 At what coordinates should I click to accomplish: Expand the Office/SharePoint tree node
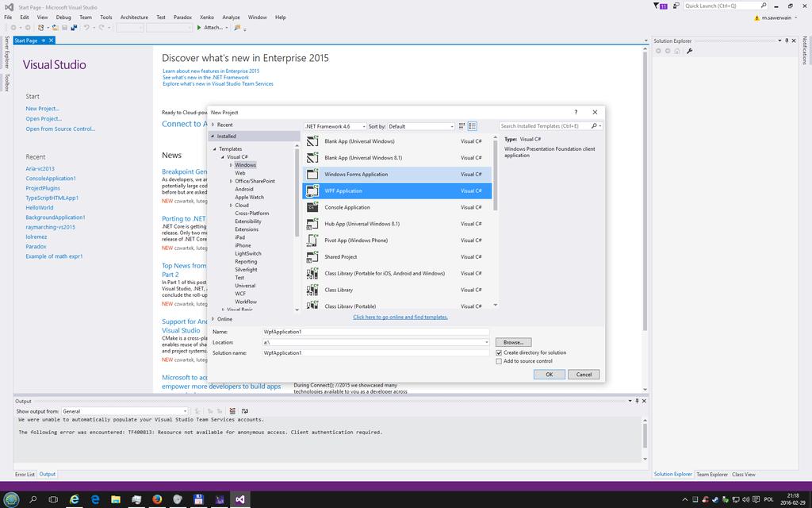coord(231,182)
